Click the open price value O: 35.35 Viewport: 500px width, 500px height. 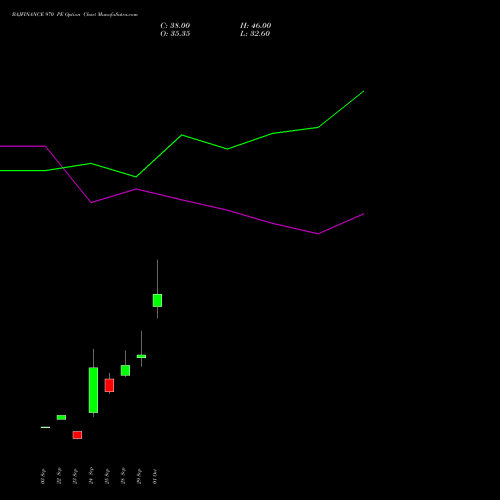tap(175, 34)
